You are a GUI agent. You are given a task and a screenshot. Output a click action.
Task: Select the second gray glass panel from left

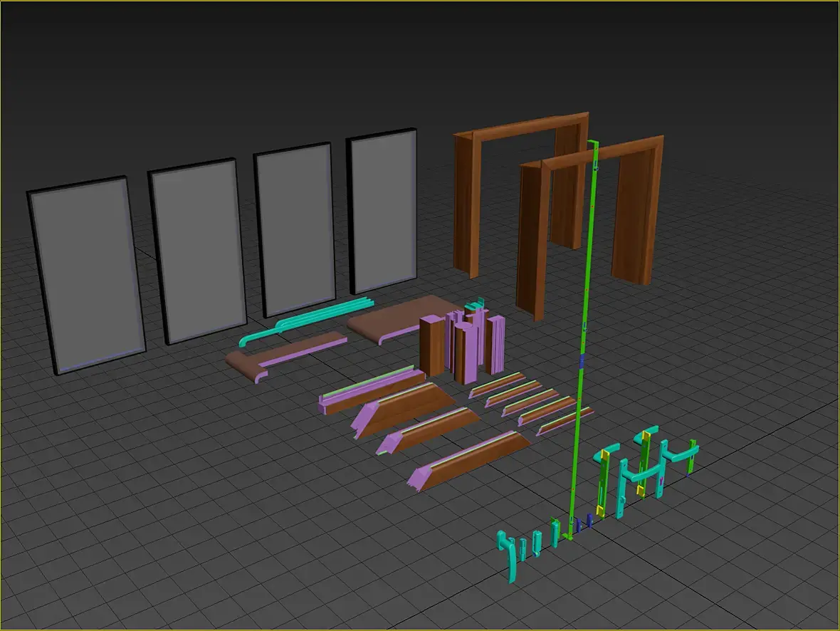pos(197,251)
